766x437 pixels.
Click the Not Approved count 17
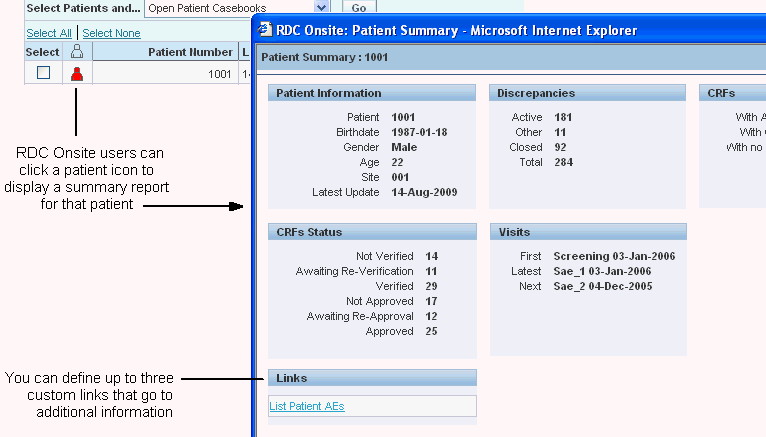(431, 301)
